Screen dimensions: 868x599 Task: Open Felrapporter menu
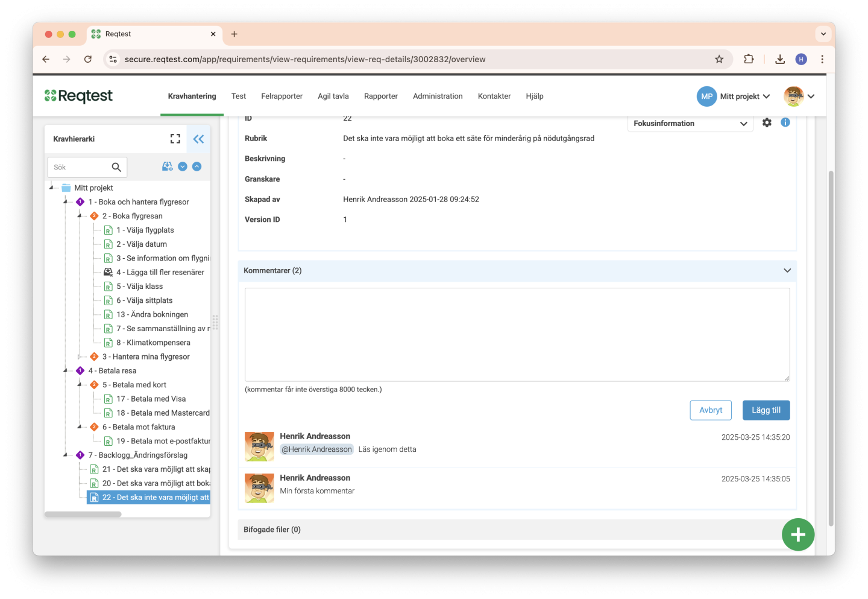click(281, 97)
